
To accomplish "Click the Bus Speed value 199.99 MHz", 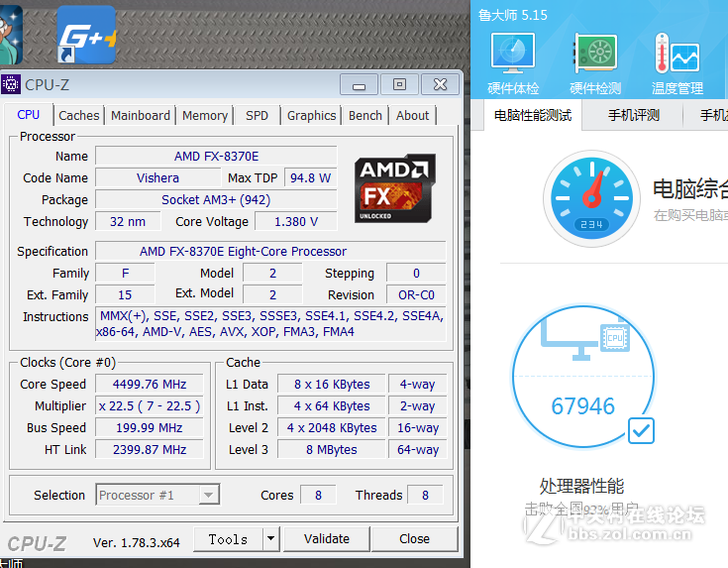I will pyautogui.click(x=150, y=428).
